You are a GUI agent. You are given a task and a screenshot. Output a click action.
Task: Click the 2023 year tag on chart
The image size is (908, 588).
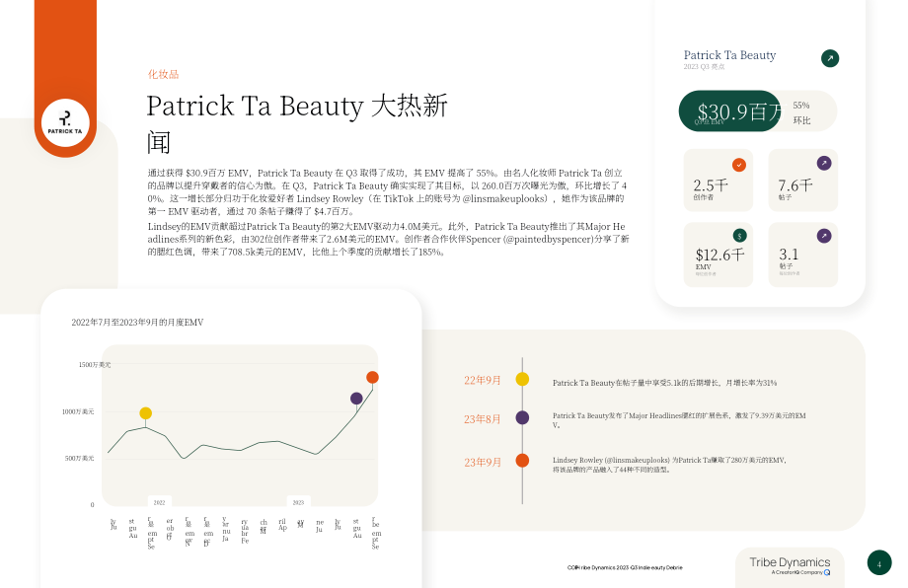click(x=298, y=502)
